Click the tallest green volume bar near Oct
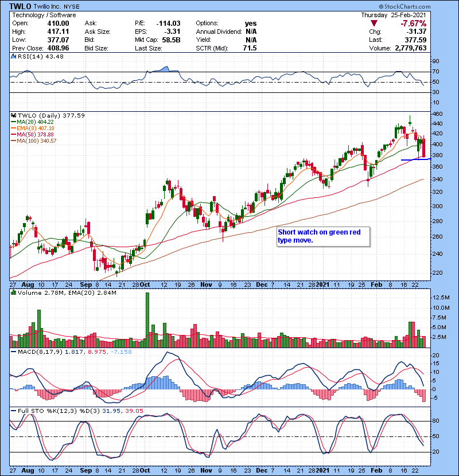The image size is (459, 476). [x=147, y=319]
